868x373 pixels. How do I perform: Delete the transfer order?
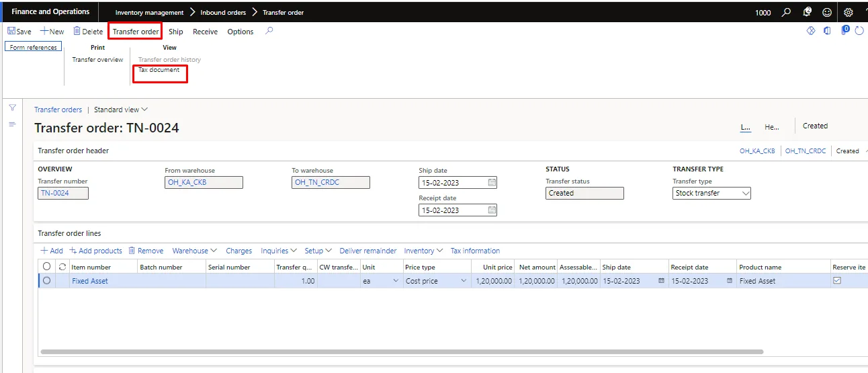pos(88,32)
